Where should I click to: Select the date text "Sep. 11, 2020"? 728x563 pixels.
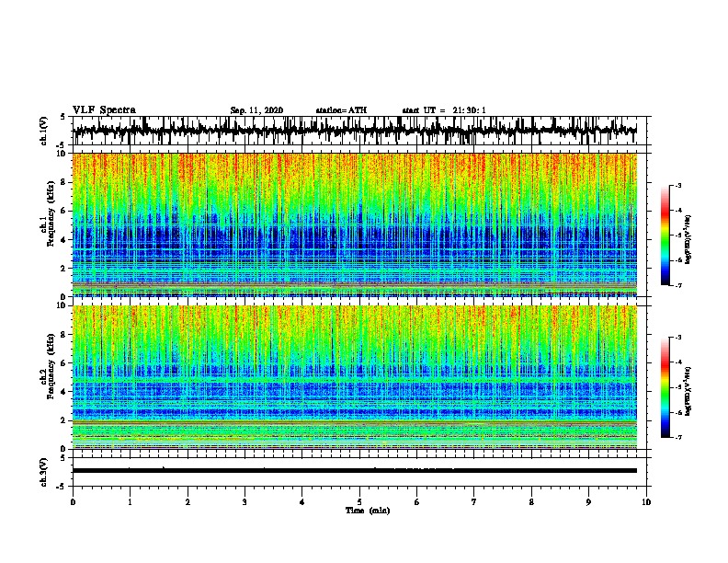(256, 110)
